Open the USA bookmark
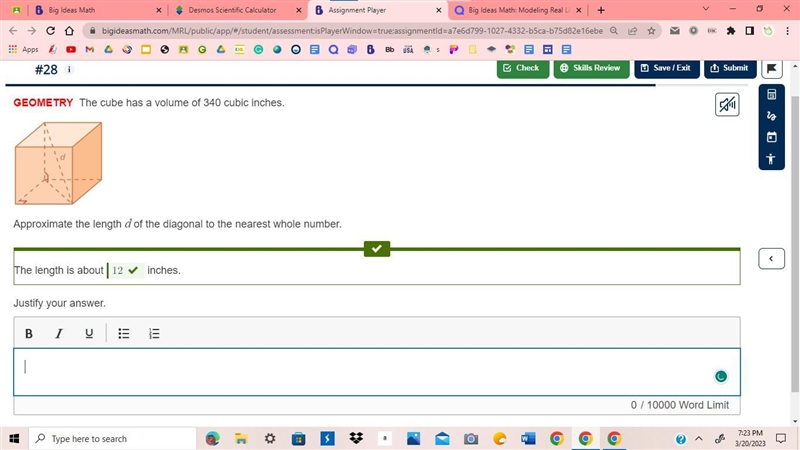This screenshot has width=800, height=450. click(408, 49)
